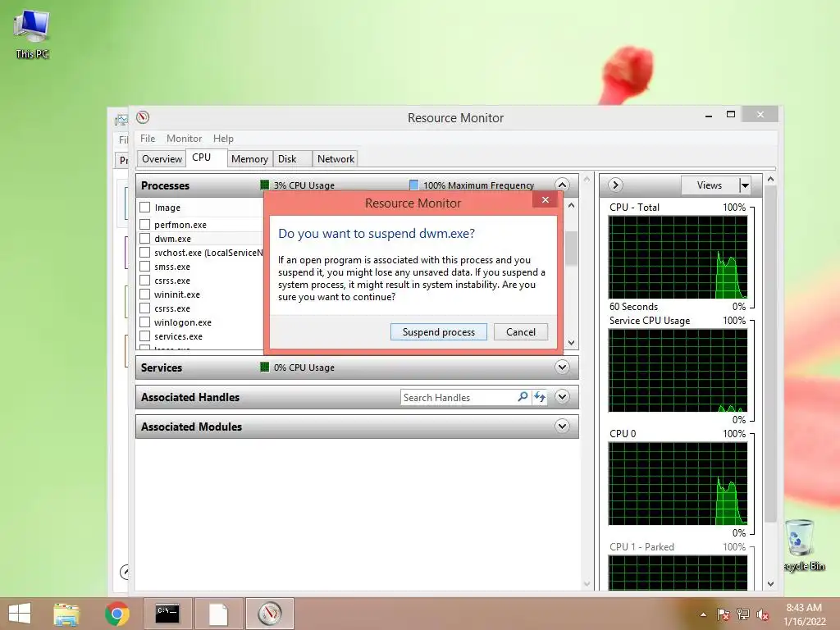Image resolution: width=840 pixels, height=630 pixels.
Task: Check the winlogon.exe checkbox
Action: click(x=144, y=322)
